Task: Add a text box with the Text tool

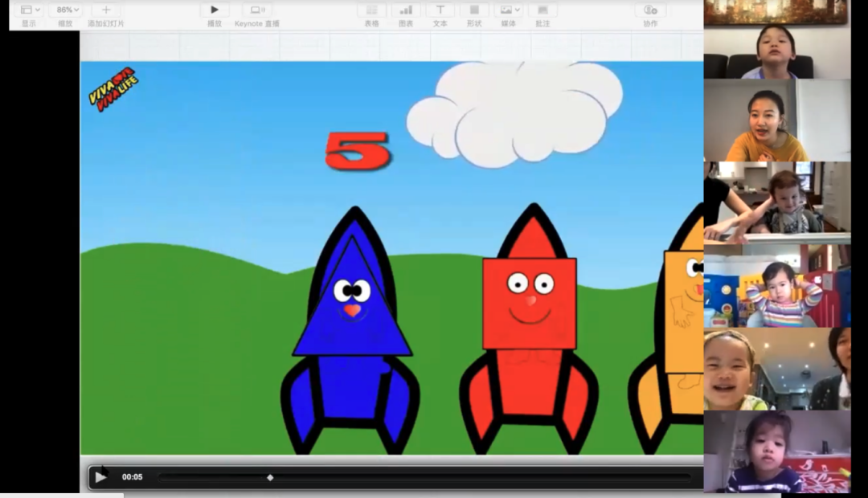Action: click(440, 10)
